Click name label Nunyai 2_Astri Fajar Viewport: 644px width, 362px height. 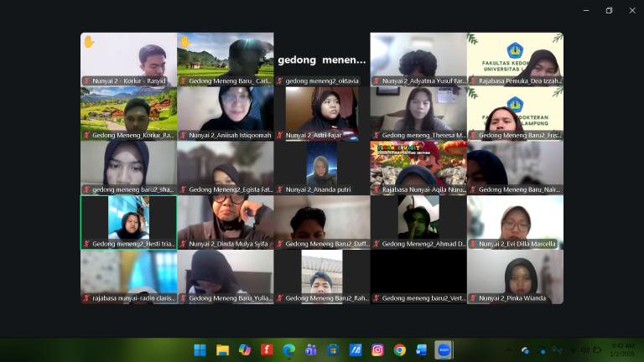click(x=314, y=135)
